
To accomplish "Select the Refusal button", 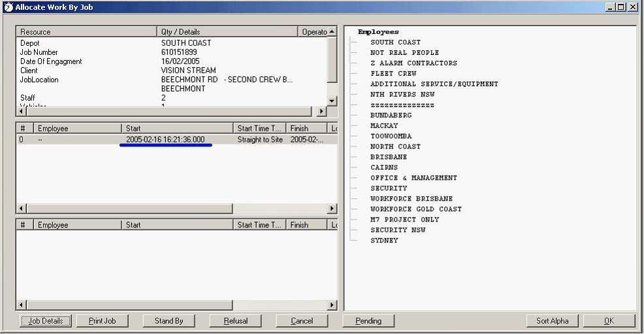I will (x=236, y=321).
